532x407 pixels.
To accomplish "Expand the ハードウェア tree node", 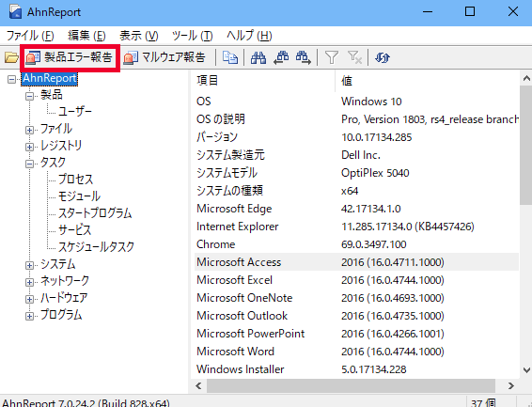I will coord(29,299).
